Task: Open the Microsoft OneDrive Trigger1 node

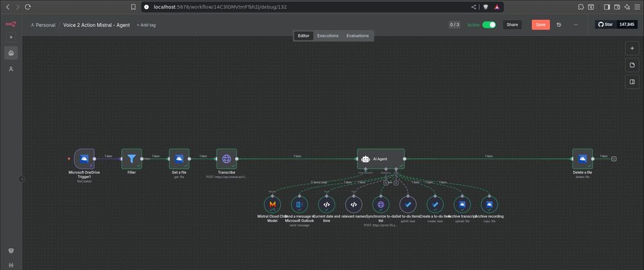Action: tap(84, 158)
